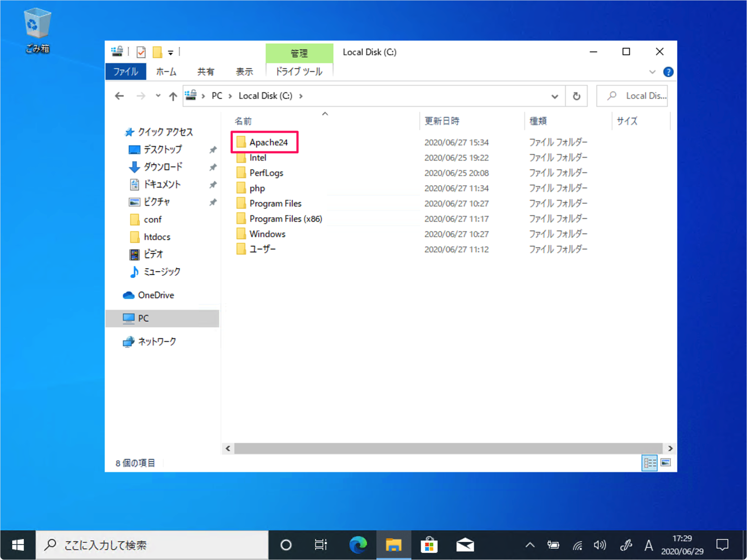Open Microsoft Edge from the taskbar
This screenshot has height=560, width=747.
click(358, 545)
